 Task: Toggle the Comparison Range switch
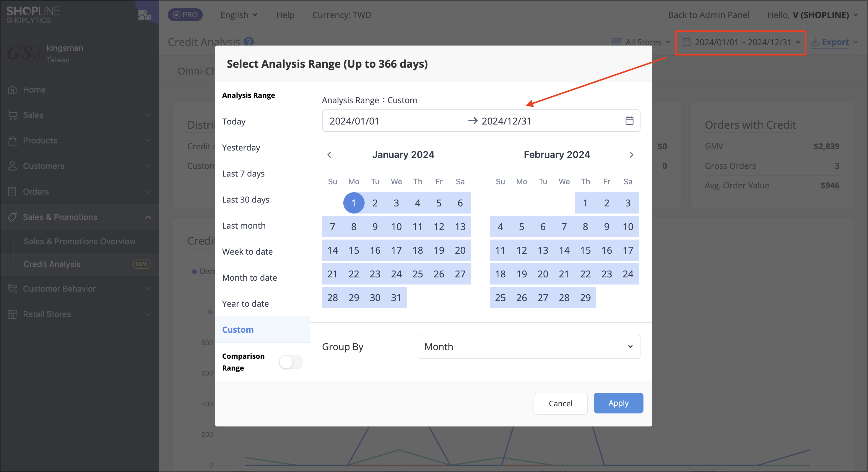pos(290,362)
